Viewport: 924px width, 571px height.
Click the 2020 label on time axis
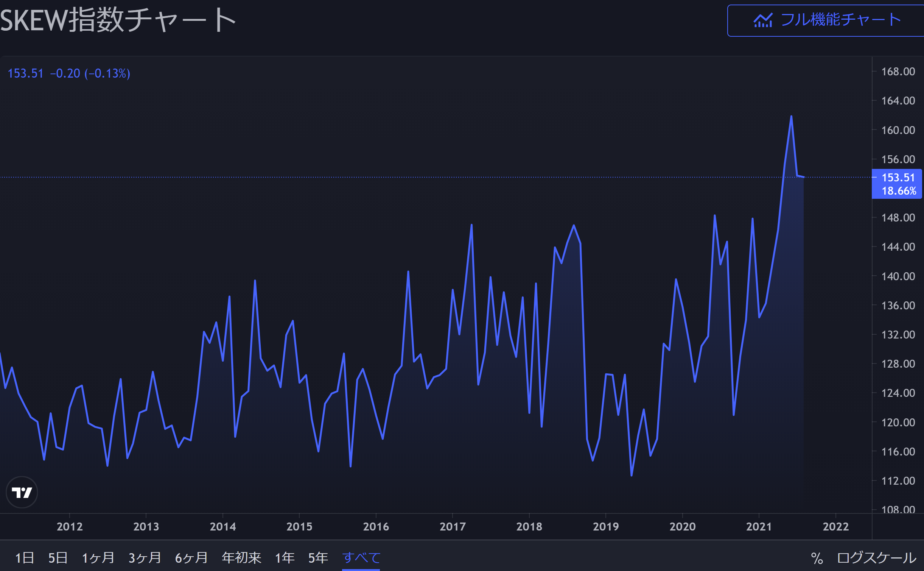pos(682,526)
